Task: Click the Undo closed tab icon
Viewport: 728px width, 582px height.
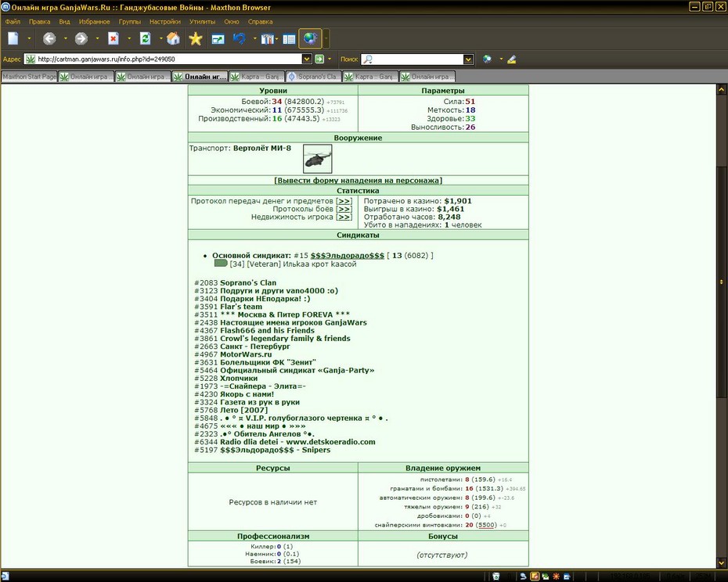Action: tap(239, 38)
